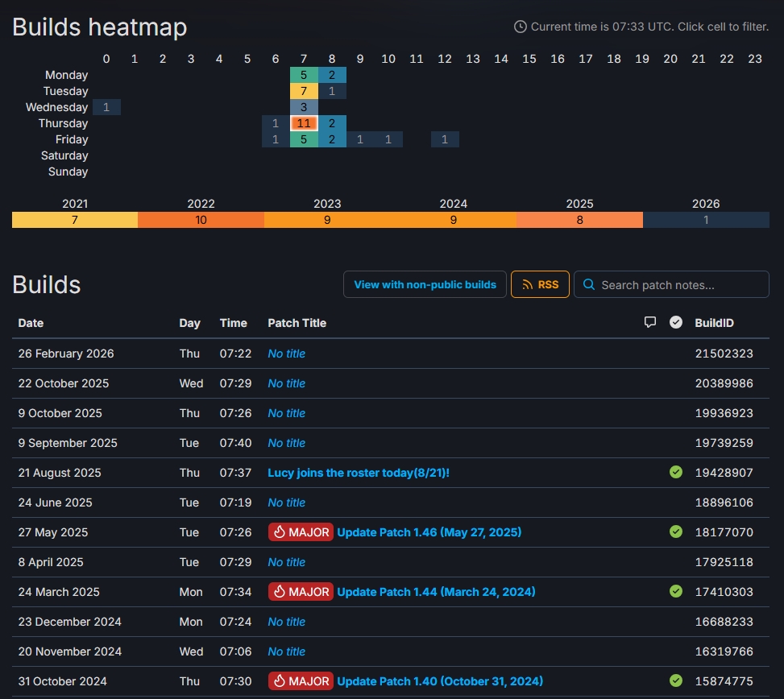This screenshot has width=784, height=699.
Task: Click the comments column header icon
Action: tap(650, 322)
